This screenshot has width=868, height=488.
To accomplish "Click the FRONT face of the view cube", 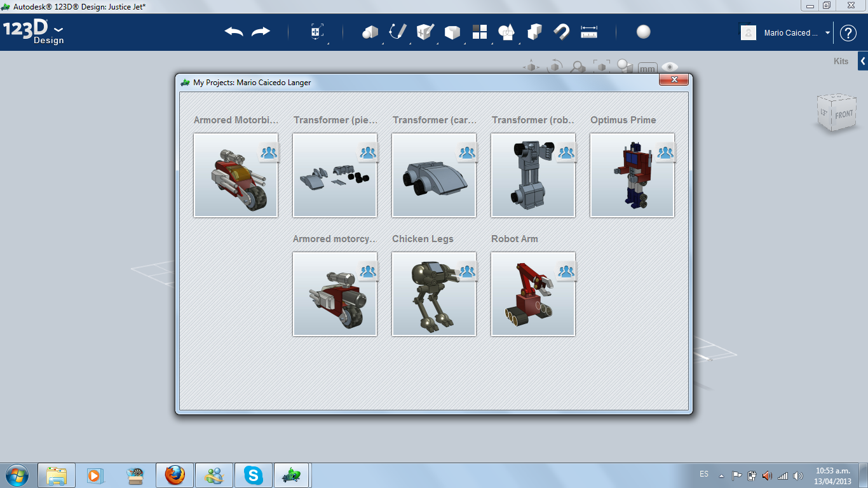I will (x=844, y=115).
